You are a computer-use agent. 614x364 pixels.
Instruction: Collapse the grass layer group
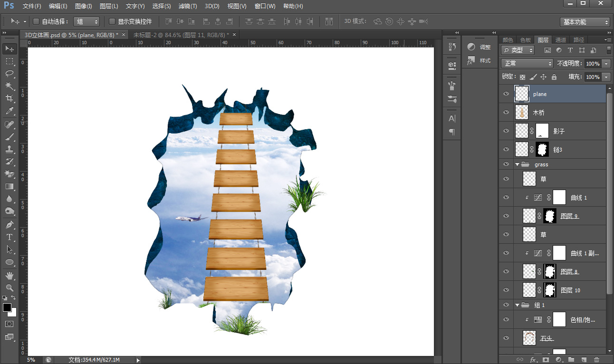point(517,164)
